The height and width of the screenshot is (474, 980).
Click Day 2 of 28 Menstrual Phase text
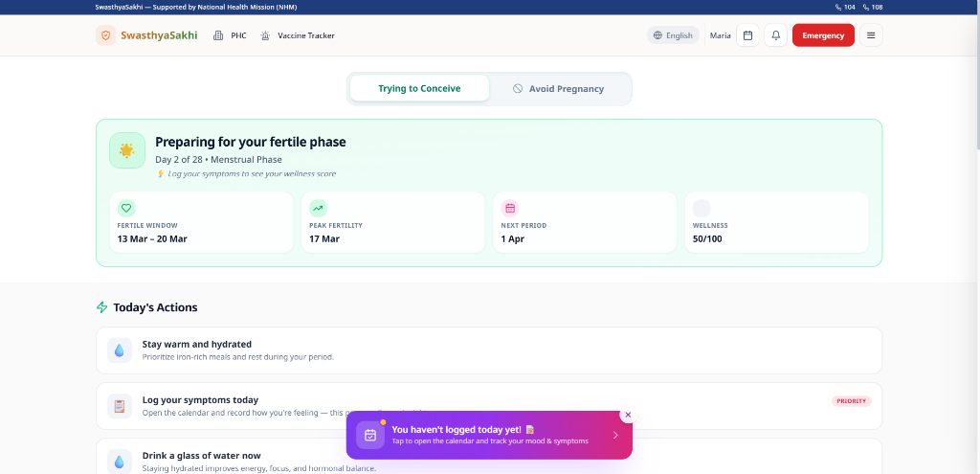pyautogui.click(x=219, y=160)
